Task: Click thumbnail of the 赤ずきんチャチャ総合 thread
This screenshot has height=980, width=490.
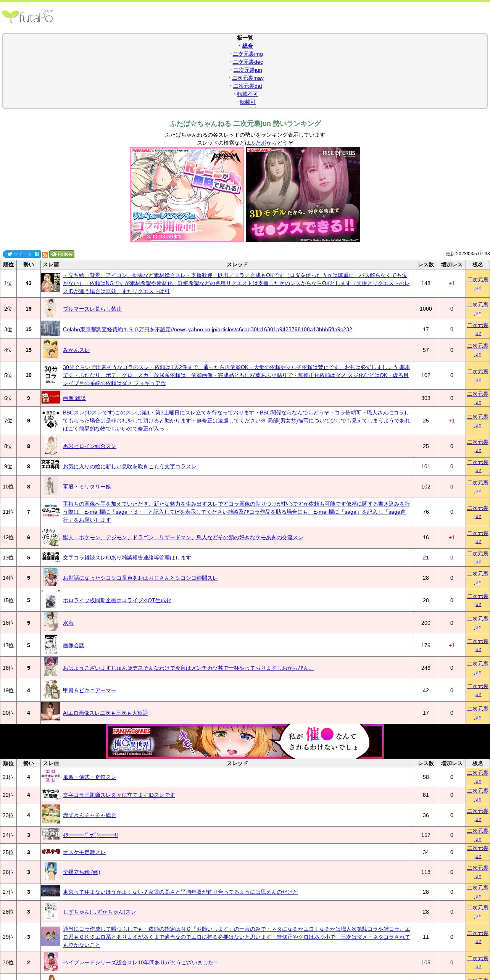Action: 51,815
